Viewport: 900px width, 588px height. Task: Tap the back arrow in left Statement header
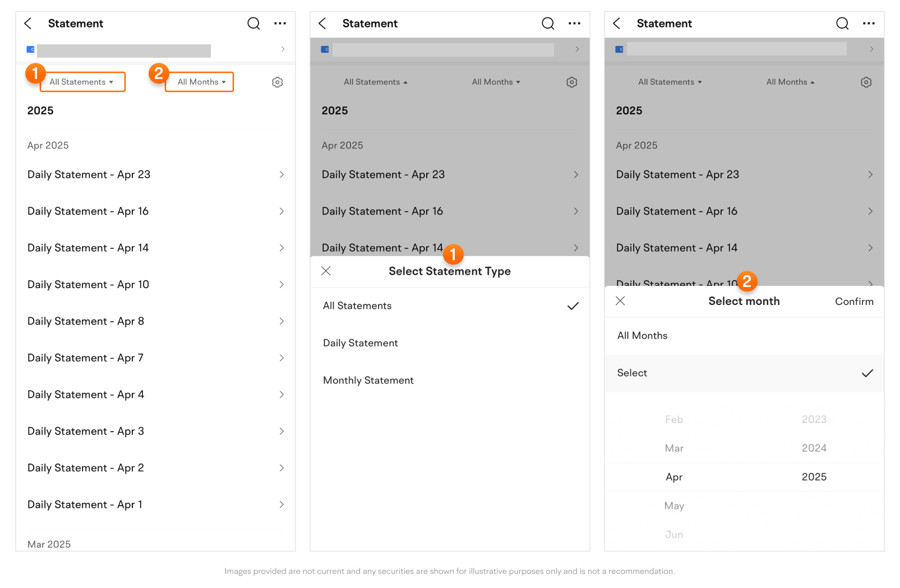[x=28, y=24]
